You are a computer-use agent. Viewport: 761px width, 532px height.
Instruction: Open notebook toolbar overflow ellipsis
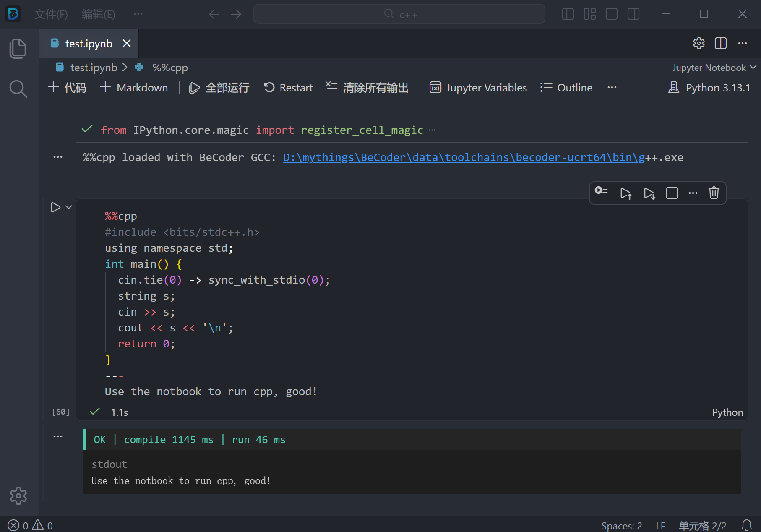tap(612, 88)
